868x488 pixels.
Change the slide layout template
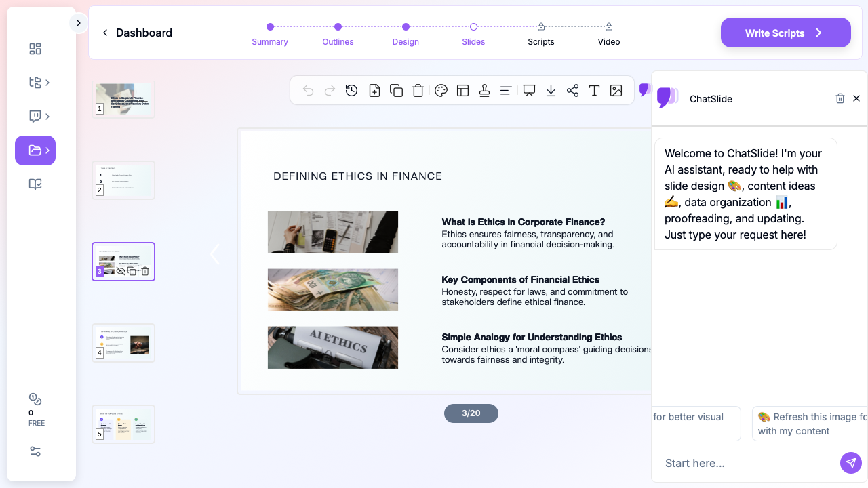point(463,91)
